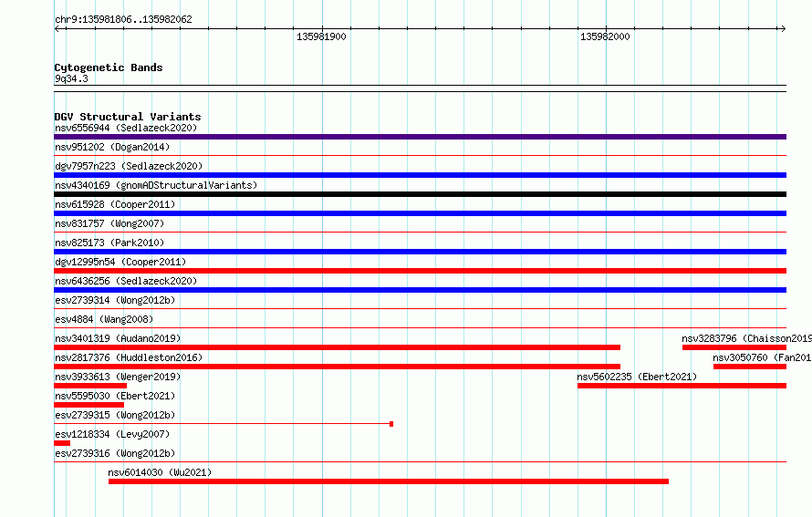Select the red nsv3401319 variant bar
812x517 pixels.
(x=338, y=347)
